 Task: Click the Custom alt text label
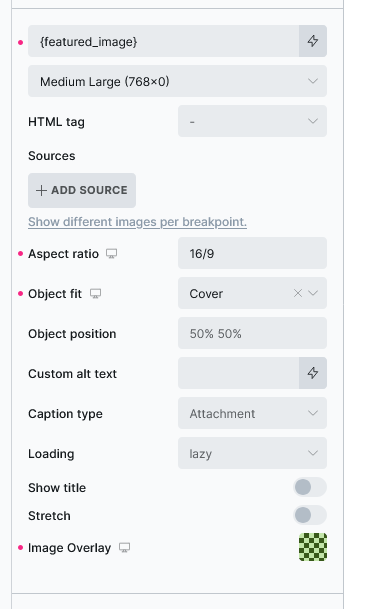(73, 374)
